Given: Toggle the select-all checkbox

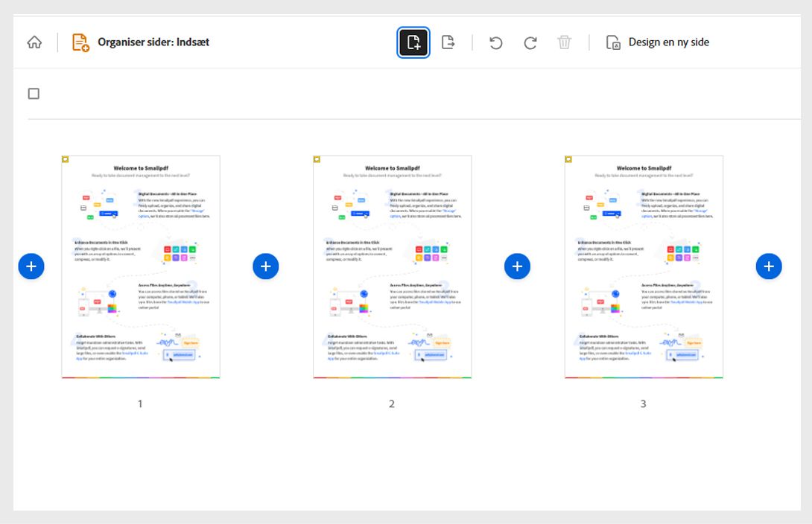Looking at the screenshot, I should click(x=34, y=92).
